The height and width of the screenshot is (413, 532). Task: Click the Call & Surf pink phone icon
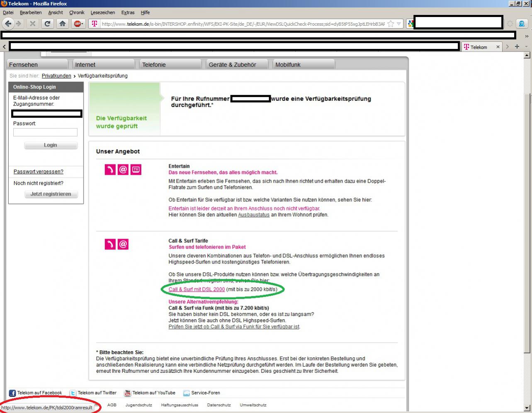[x=110, y=244]
